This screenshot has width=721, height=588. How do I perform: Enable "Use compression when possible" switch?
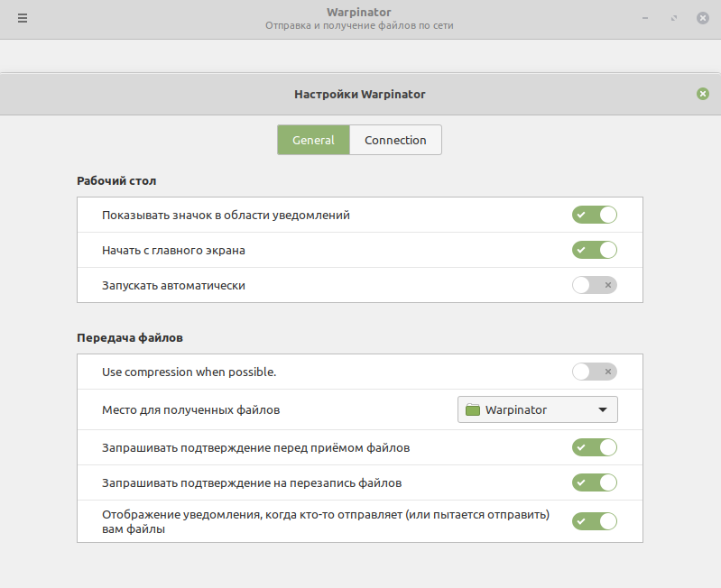594,372
